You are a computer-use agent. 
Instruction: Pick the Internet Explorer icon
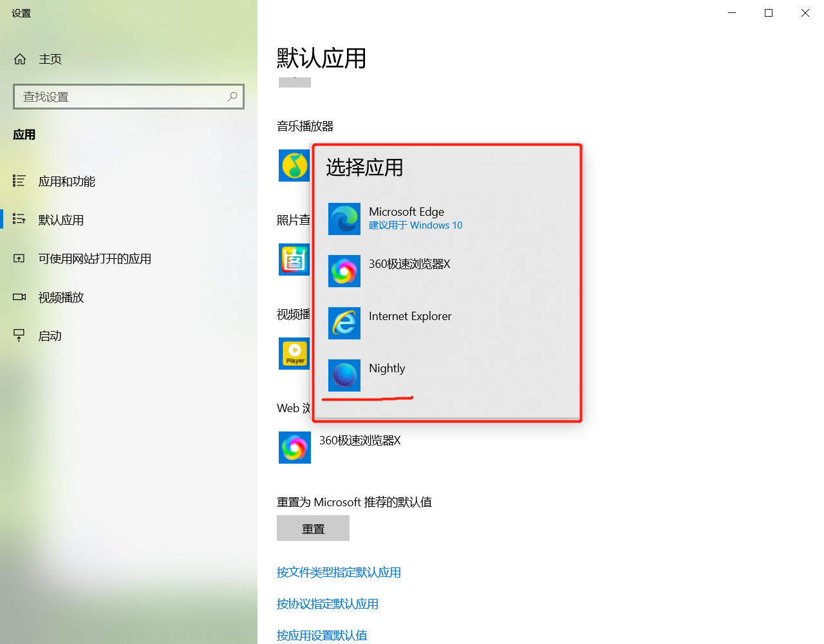pyautogui.click(x=344, y=323)
